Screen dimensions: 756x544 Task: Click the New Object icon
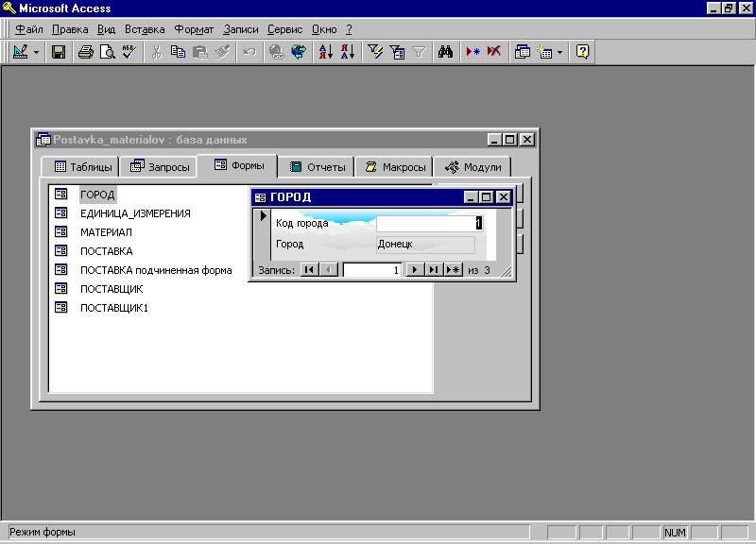545,52
